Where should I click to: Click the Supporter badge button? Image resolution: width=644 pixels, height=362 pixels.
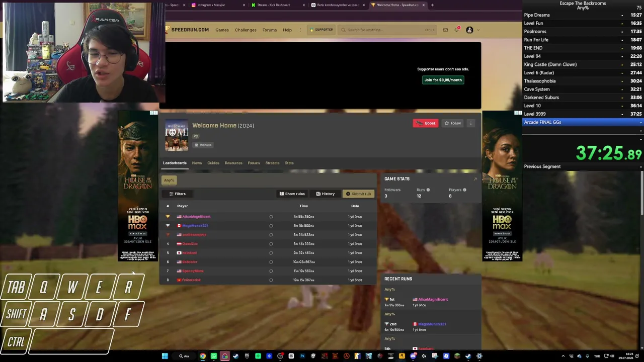point(321,30)
